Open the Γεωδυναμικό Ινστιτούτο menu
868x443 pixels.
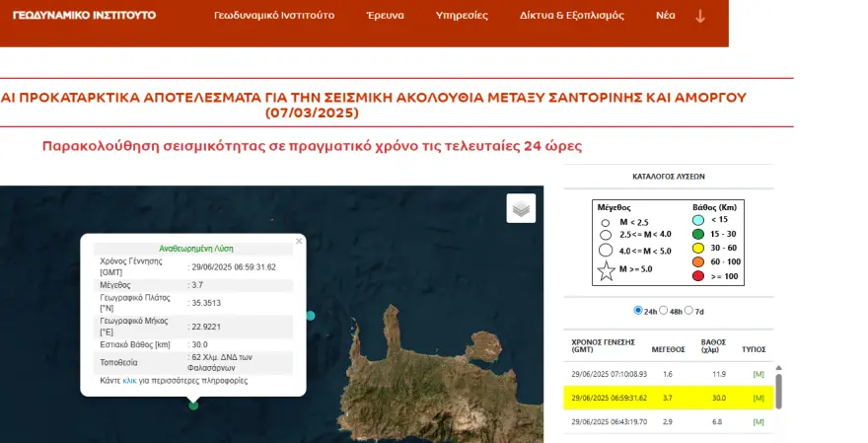274,16
